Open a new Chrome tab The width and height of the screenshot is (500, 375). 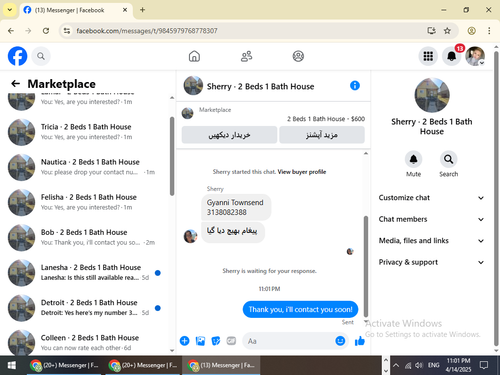[x=142, y=10]
